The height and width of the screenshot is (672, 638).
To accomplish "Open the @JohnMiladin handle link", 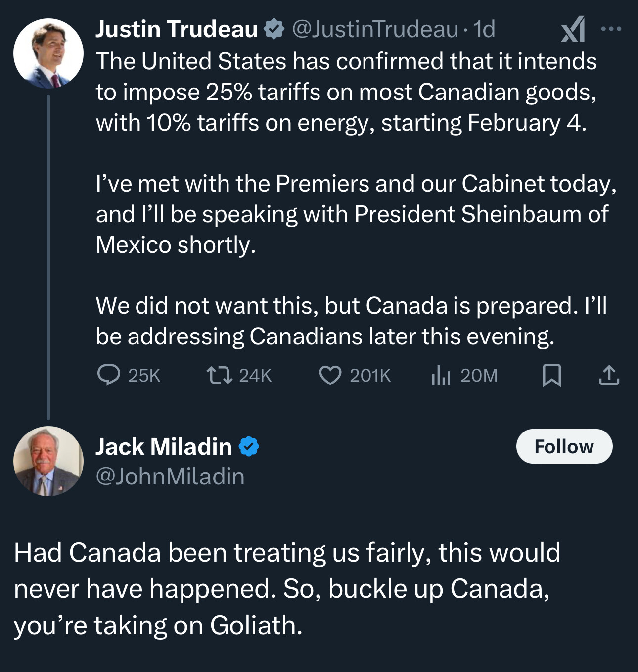I will [170, 477].
